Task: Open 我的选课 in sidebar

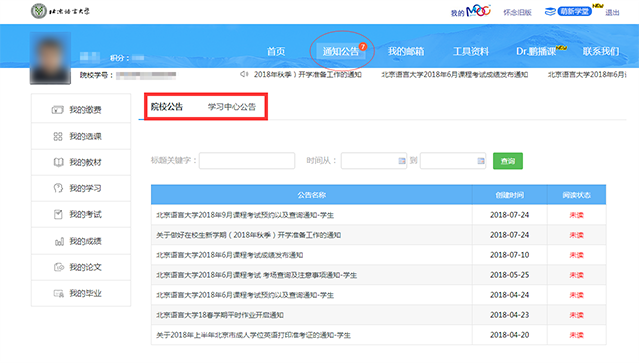Action: click(x=81, y=136)
